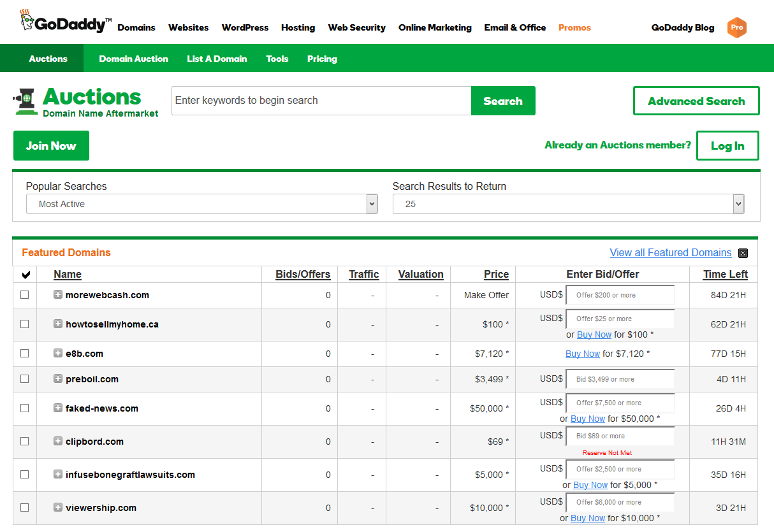Image resolution: width=774 pixels, height=532 pixels.
Task: Check the clipbord.com row checkbox
Action: (x=25, y=441)
